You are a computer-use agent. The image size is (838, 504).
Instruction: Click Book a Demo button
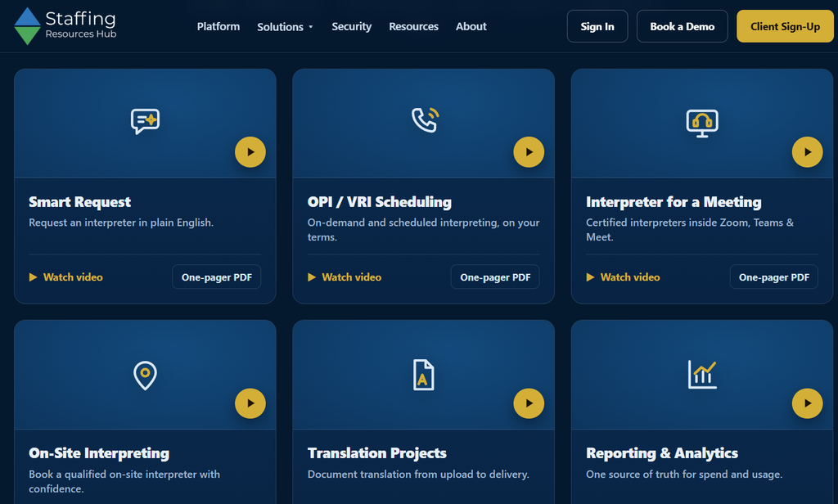coord(682,26)
